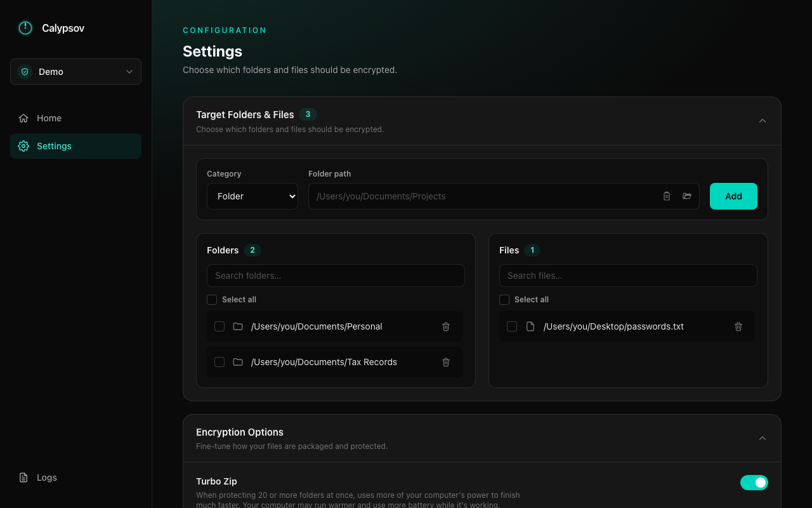Viewport: 812px width, 508px height.
Task: Click the file icon beside passwords.txt
Action: click(x=530, y=326)
